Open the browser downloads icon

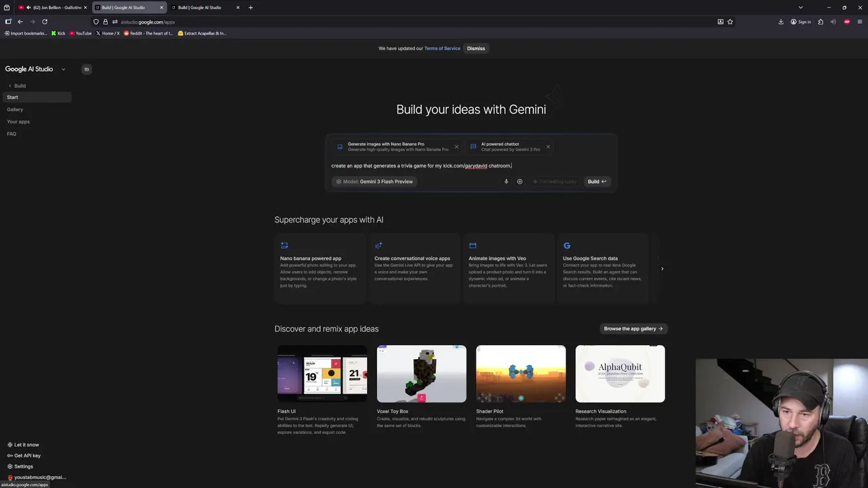[x=781, y=22]
